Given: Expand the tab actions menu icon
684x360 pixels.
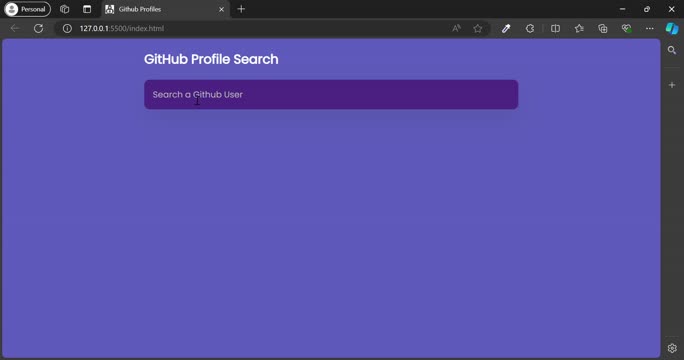Looking at the screenshot, I should (x=87, y=9).
